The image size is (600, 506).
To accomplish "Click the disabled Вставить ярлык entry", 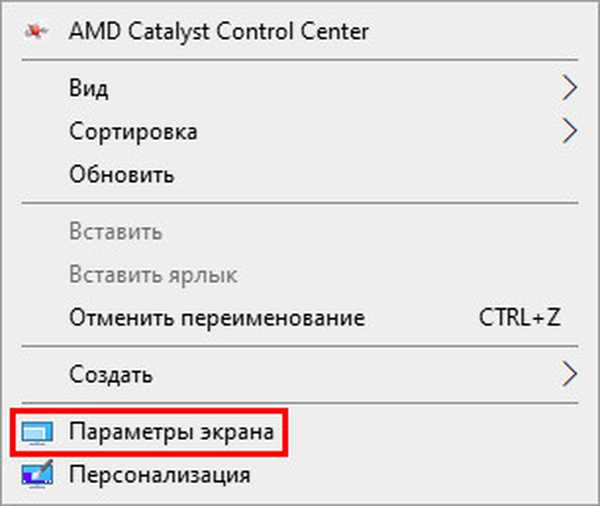I will pos(153,275).
